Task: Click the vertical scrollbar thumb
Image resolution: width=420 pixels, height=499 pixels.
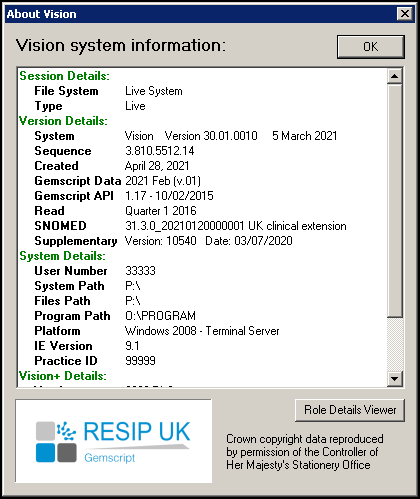Action: (395, 200)
